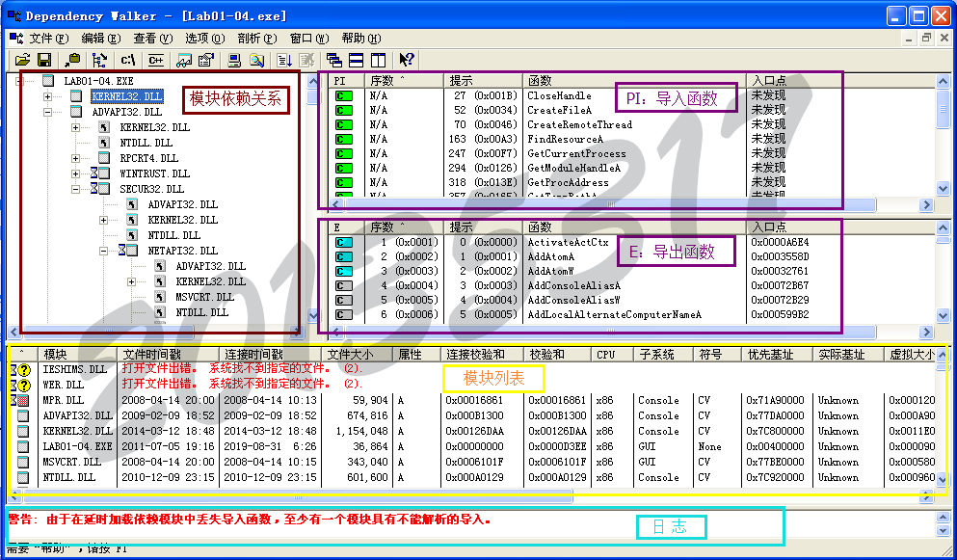Collapse the ADVAPI32.DLL tree node
957x560 pixels.
pyautogui.click(x=48, y=112)
